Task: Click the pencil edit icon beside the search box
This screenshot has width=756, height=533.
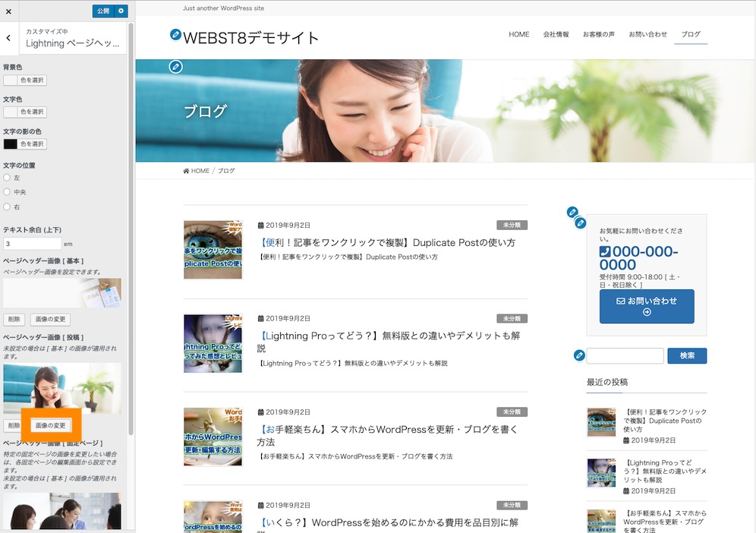Action: (579, 355)
